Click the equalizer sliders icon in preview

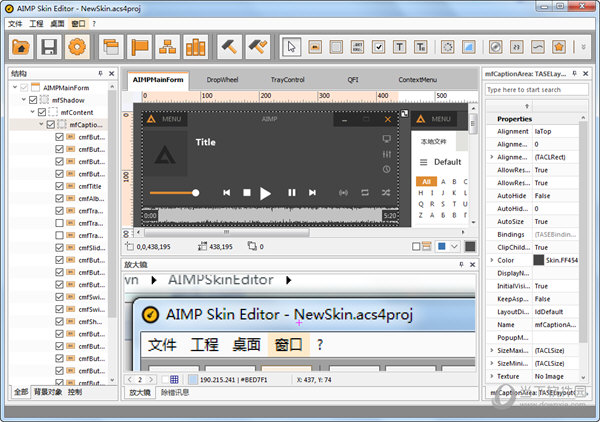pos(387,154)
